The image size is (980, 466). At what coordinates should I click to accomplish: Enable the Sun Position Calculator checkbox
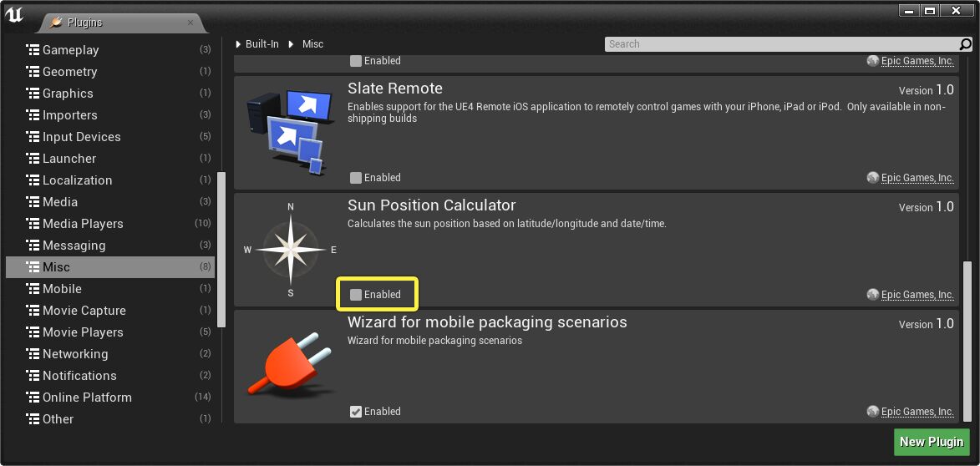click(356, 295)
